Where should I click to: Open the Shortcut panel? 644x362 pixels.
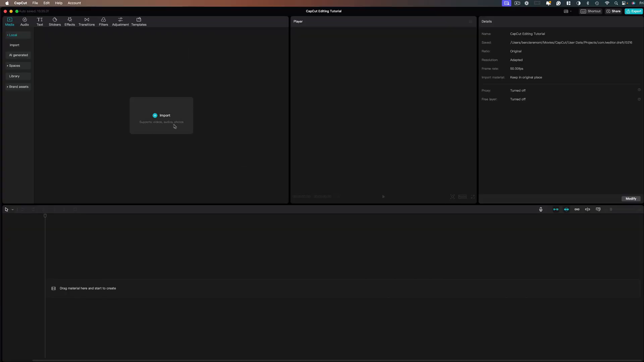click(x=591, y=11)
